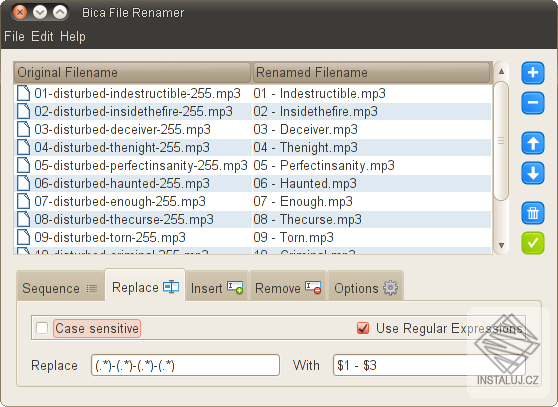Viewport: 558px width, 407px height.
Task: Uncheck Use Regular Expressions checkbox
Action: (x=363, y=328)
